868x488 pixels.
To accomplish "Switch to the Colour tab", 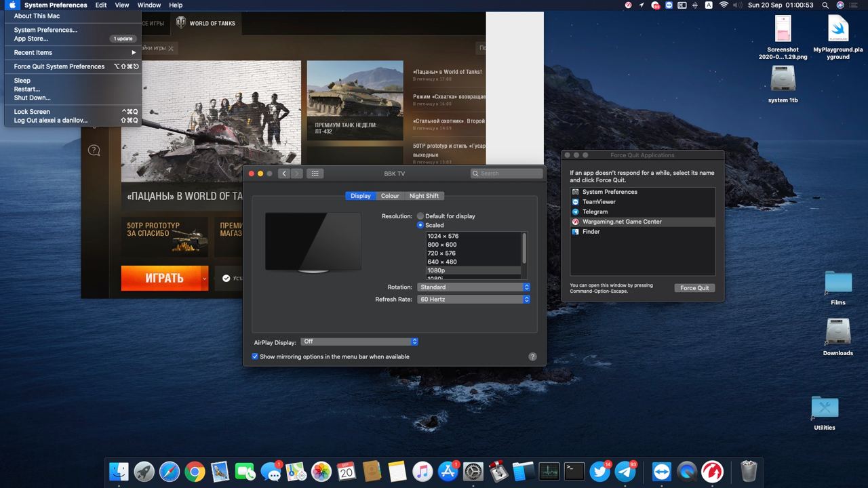I will coord(390,196).
